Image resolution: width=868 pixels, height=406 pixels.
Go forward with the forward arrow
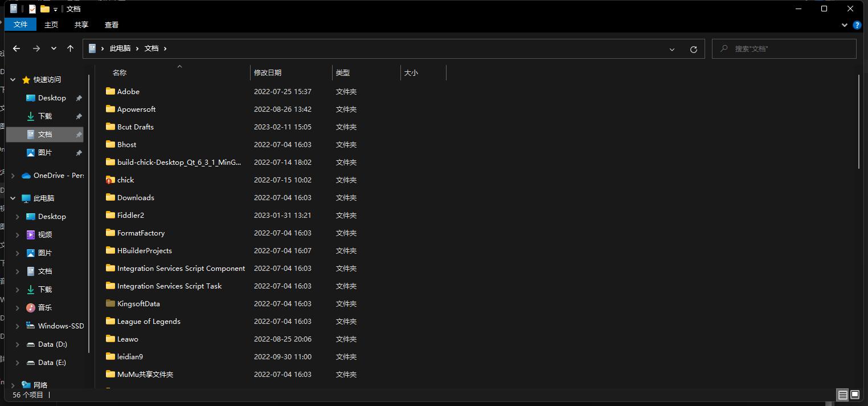coord(36,48)
